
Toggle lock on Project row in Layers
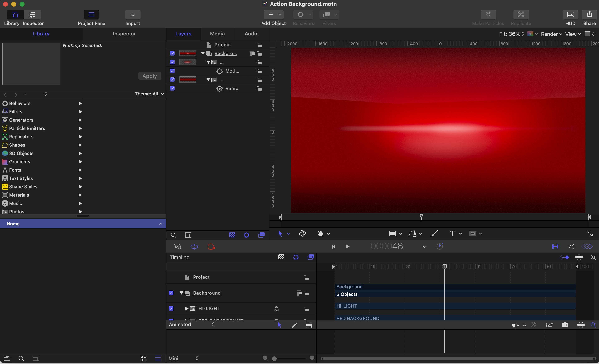[259, 45]
